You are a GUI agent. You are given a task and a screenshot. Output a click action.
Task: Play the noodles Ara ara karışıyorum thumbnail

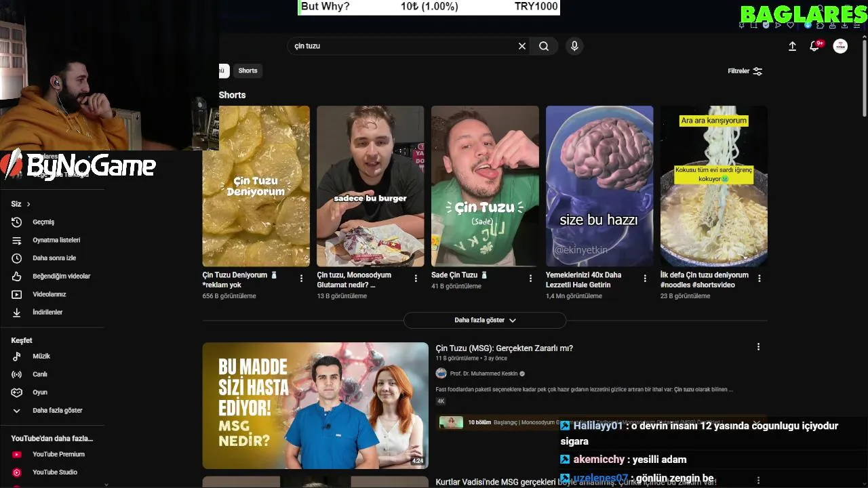[714, 186]
